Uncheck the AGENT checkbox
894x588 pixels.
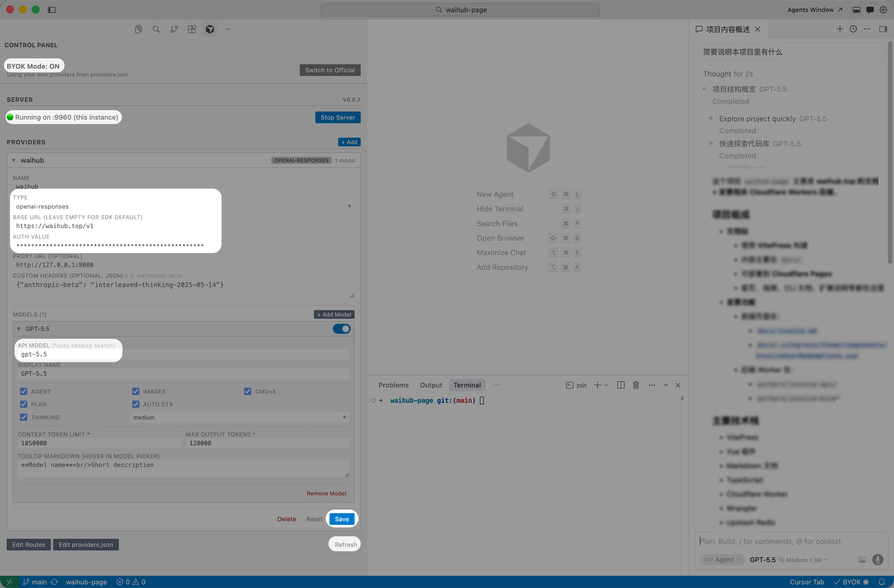[24, 392]
